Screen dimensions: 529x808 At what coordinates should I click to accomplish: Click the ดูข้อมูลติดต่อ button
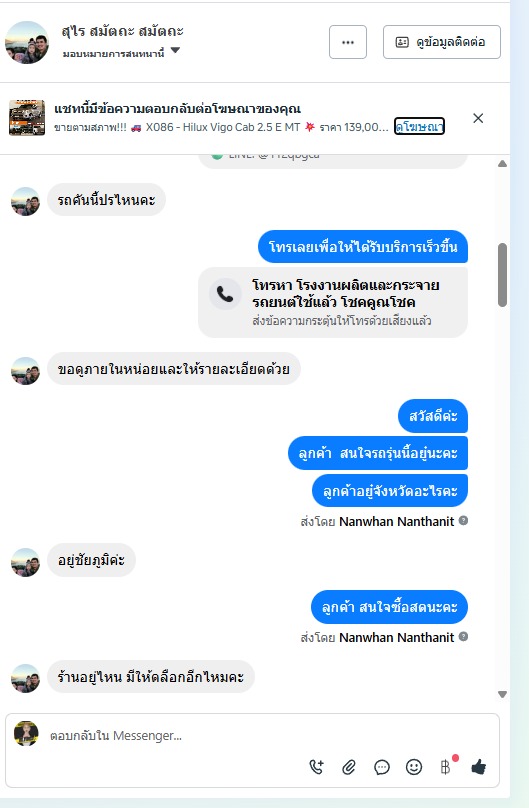(441, 42)
